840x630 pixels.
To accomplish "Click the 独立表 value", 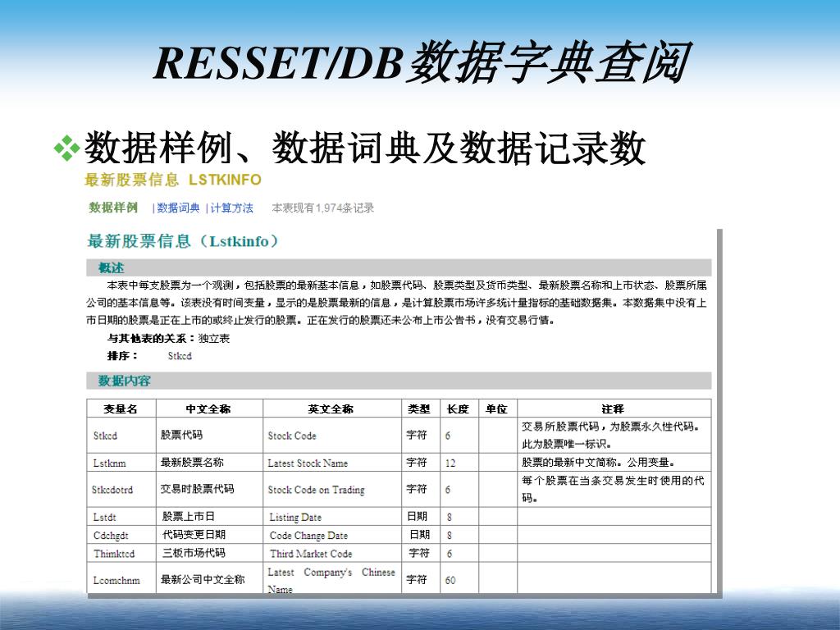I will tap(214, 339).
